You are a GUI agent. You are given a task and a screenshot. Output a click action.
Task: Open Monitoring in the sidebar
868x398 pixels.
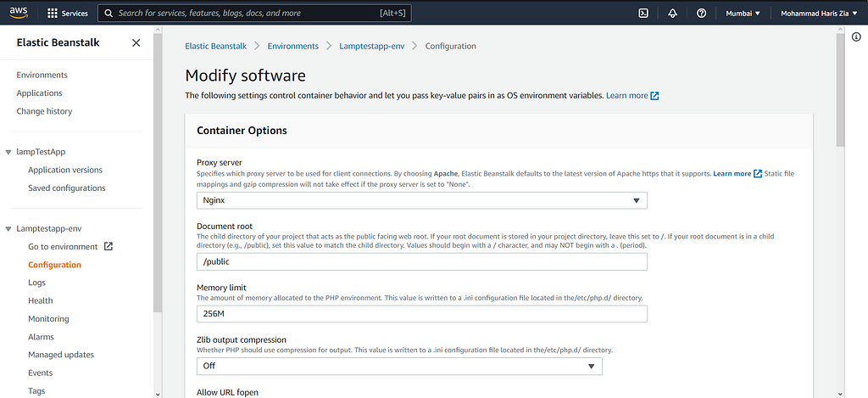click(48, 319)
